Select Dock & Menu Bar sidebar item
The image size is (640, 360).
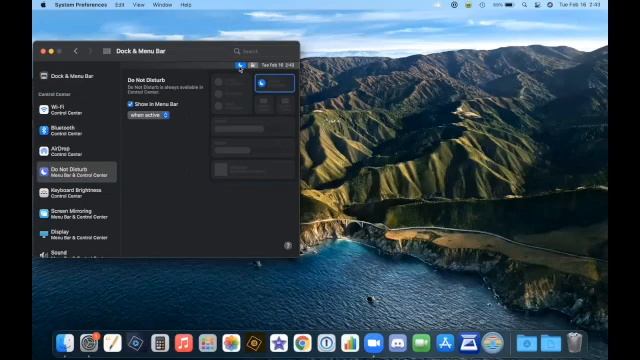(77, 76)
